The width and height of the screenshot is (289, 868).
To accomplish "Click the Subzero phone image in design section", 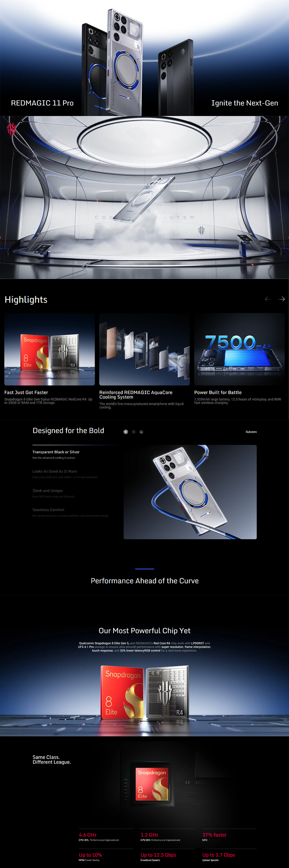I will [190, 492].
